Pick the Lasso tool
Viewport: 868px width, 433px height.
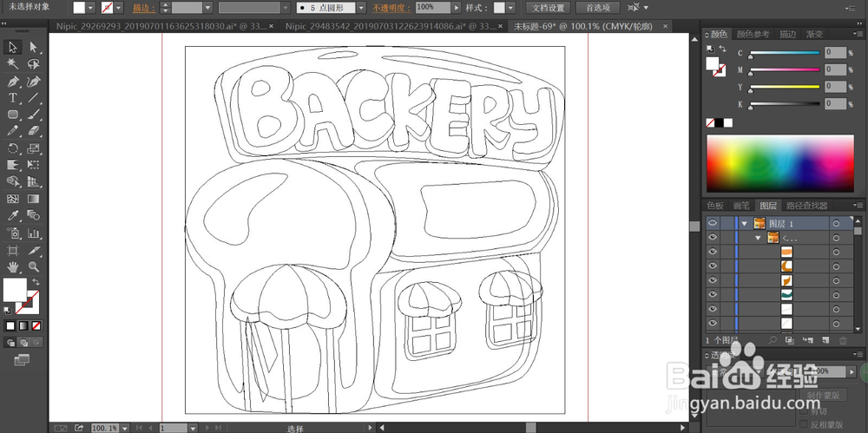[33, 63]
